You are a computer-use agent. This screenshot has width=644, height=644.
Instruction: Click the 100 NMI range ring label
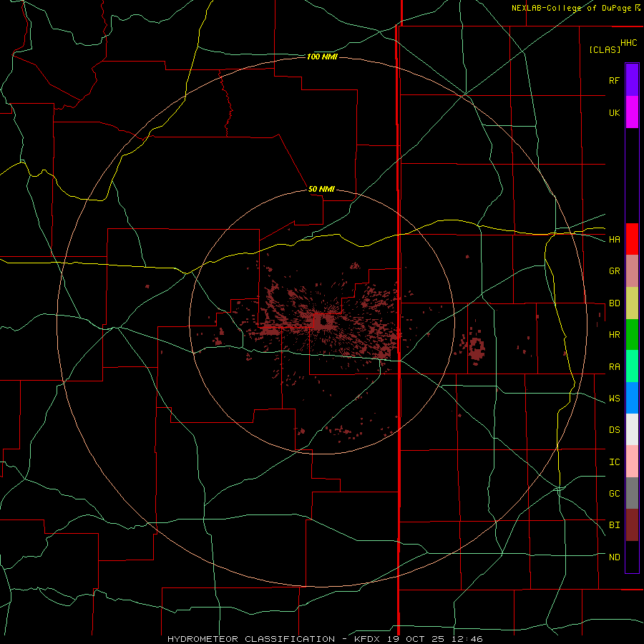click(322, 57)
